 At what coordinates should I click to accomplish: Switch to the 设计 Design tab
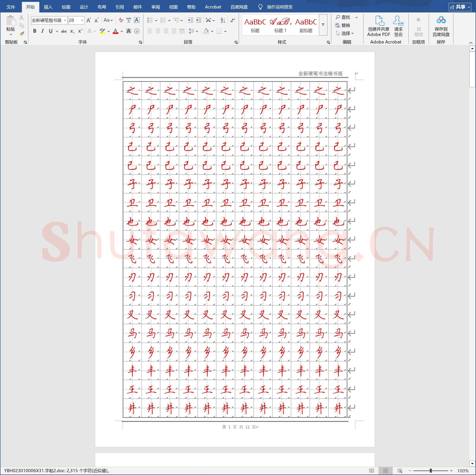pos(84,7)
